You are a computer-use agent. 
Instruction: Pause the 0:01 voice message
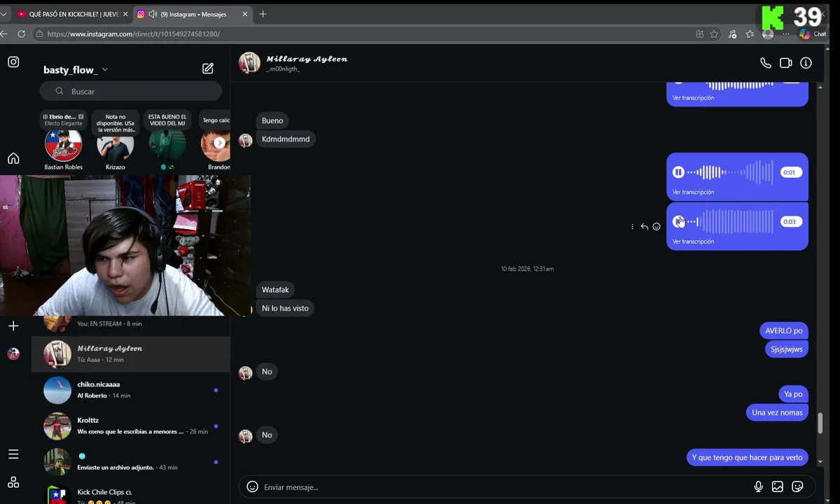pos(678,172)
